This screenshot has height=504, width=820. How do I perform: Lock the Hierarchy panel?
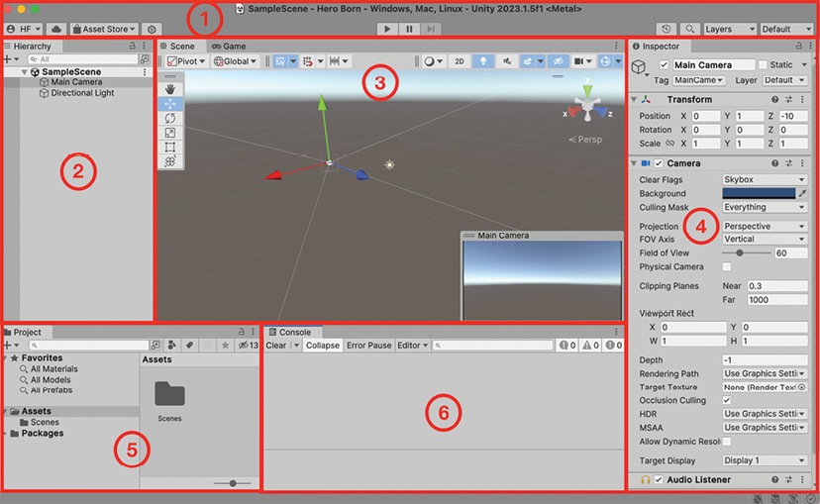coord(133,46)
